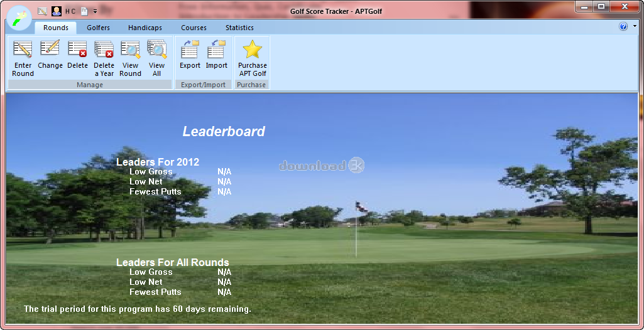Open the Handicaps tab
Screen dimensions: 644x330
click(145, 28)
